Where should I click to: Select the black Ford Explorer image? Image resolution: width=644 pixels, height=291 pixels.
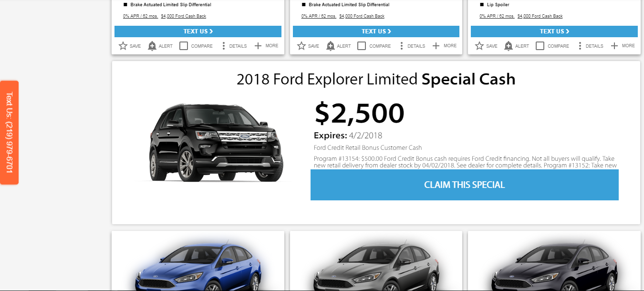click(216, 143)
